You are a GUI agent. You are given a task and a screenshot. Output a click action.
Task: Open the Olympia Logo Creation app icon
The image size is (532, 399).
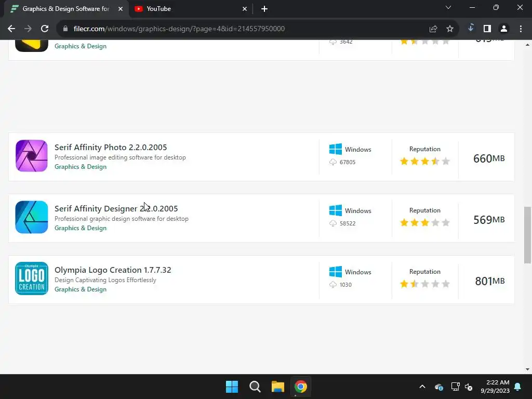click(x=32, y=278)
